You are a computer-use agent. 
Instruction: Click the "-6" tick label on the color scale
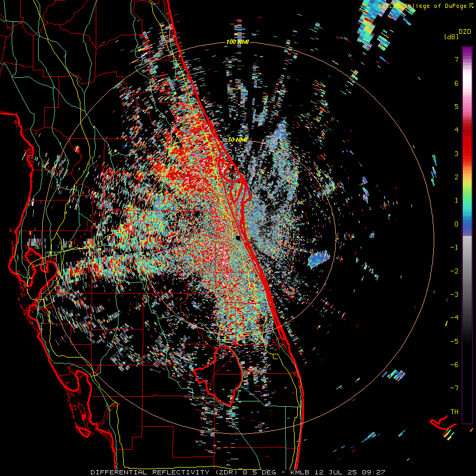pyautogui.click(x=454, y=365)
